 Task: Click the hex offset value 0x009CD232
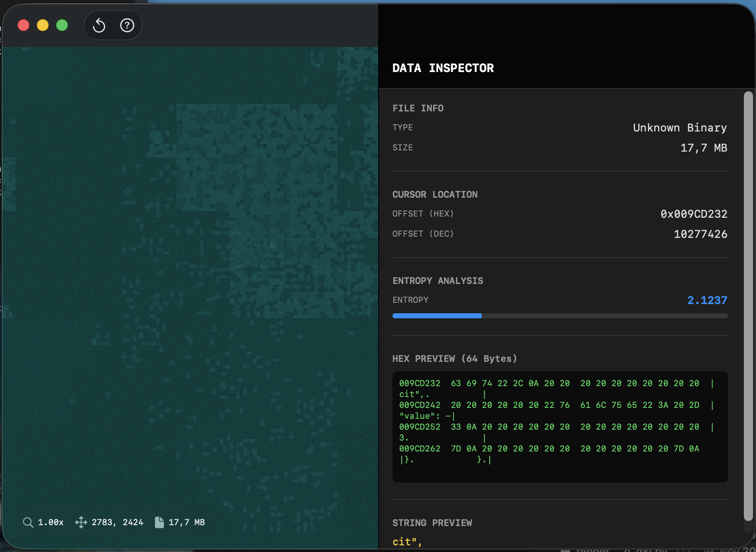694,214
